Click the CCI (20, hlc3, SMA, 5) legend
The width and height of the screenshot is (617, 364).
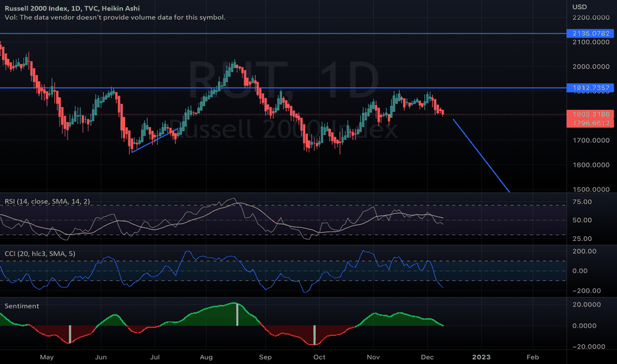40,254
